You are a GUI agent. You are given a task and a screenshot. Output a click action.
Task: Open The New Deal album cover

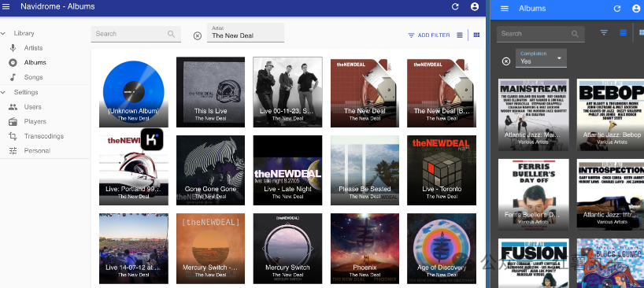tap(365, 93)
